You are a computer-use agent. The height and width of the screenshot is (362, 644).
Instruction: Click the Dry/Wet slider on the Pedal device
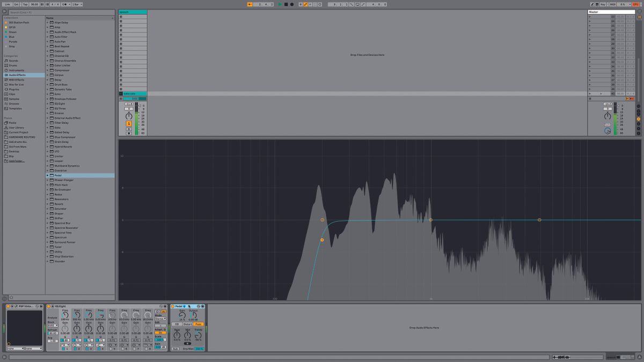[x=199, y=348]
